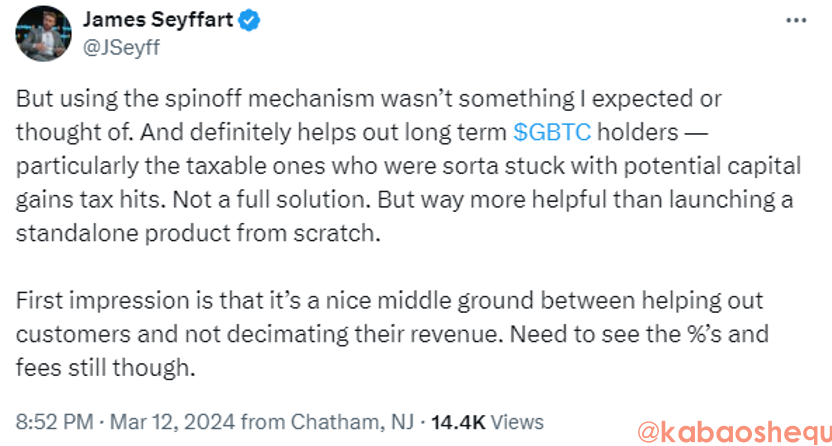
Task: Click the Views label
Action: click(x=518, y=421)
